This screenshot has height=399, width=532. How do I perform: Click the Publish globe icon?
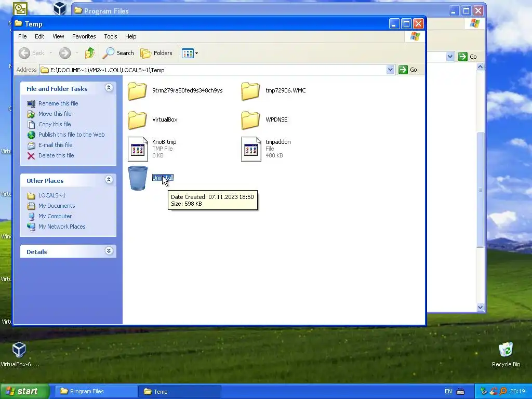(31, 135)
